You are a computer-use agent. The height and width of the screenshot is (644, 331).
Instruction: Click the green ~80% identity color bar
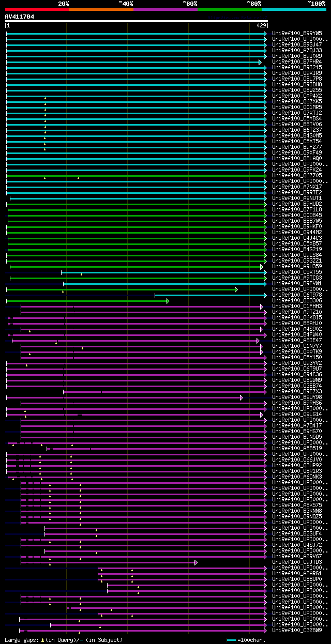coord(229,9)
